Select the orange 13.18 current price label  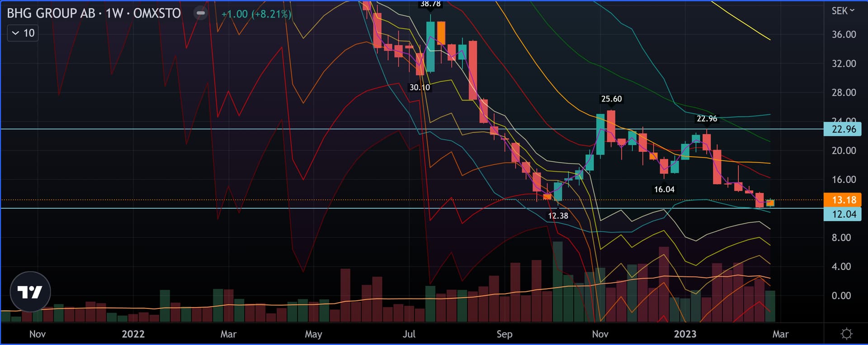(844, 200)
